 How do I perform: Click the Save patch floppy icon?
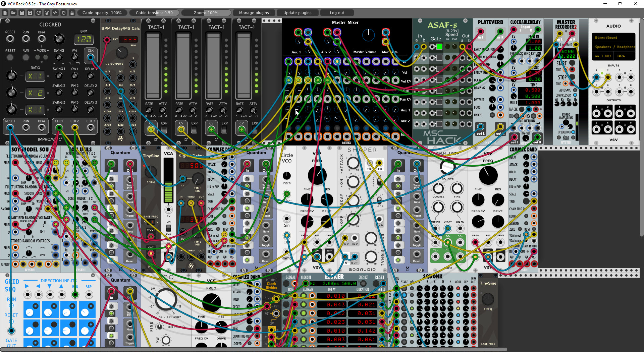pyautogui.click(x=22, y=13)
